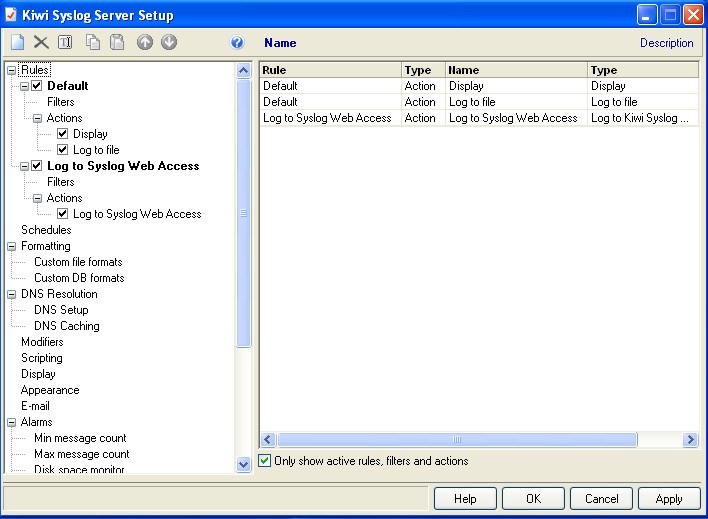This screenshot has width=708, height=519.
Task: Click the Paste toolbar icon
Action: pyautogui.click(x=117, y=42)
